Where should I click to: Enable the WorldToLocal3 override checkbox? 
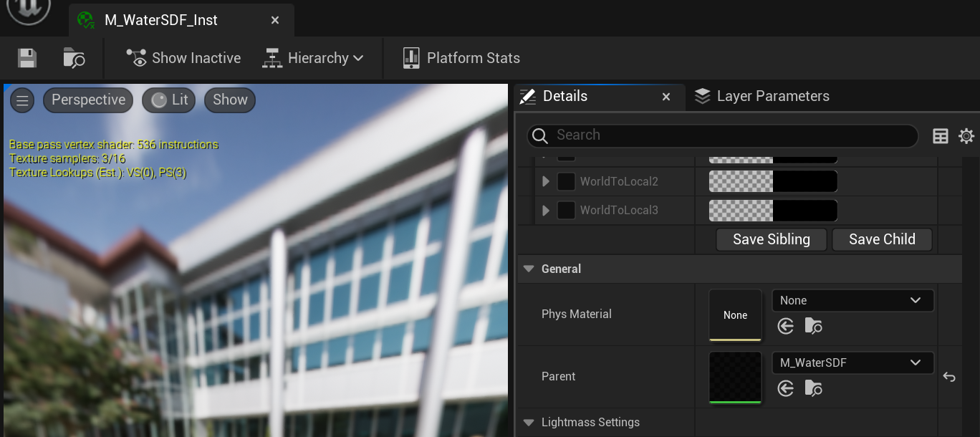[x=567, y=211]
